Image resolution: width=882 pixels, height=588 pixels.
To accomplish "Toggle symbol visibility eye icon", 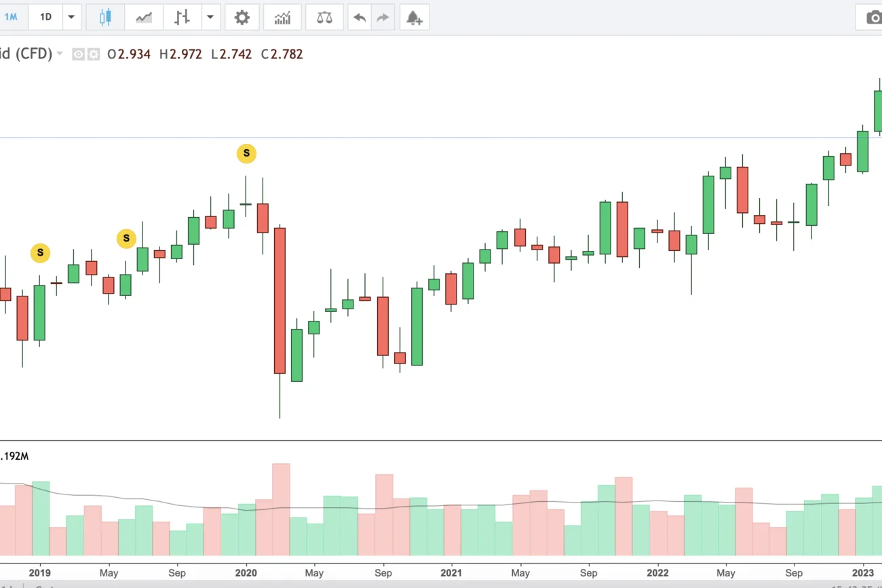I will point(79,54).
